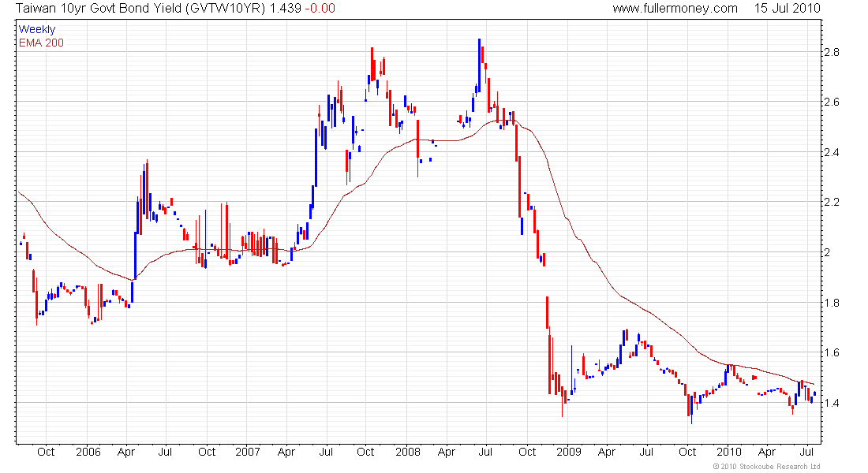Viewport: 868px width, 473px height.
Task: Click the '2009' x-axis label
Action: [x=568, y=452]
